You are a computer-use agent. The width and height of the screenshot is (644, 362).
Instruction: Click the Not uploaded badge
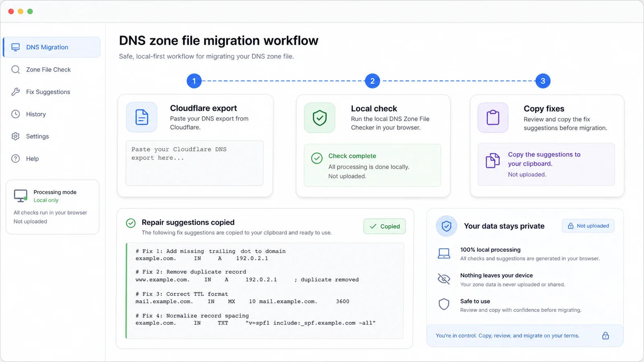pos(588,226)
